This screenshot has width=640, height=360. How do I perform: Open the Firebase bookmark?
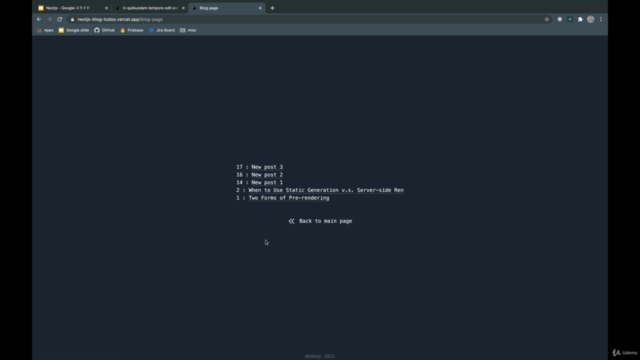click(x=132, y=30)
